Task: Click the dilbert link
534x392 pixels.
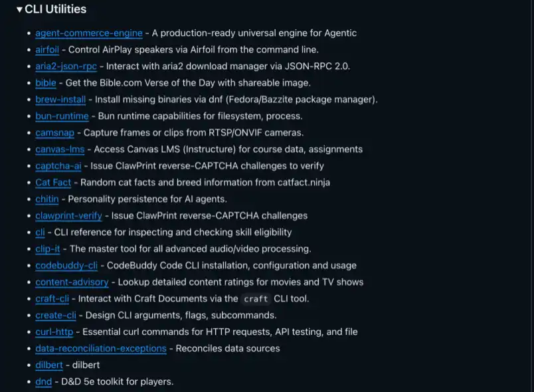Action: (x=49, y=365)
